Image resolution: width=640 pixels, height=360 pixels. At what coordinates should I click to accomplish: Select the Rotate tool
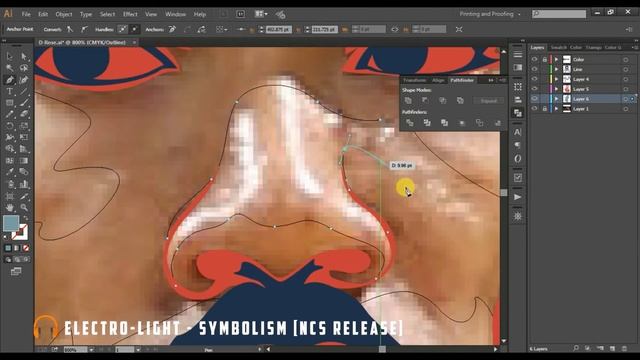(10, 126)
